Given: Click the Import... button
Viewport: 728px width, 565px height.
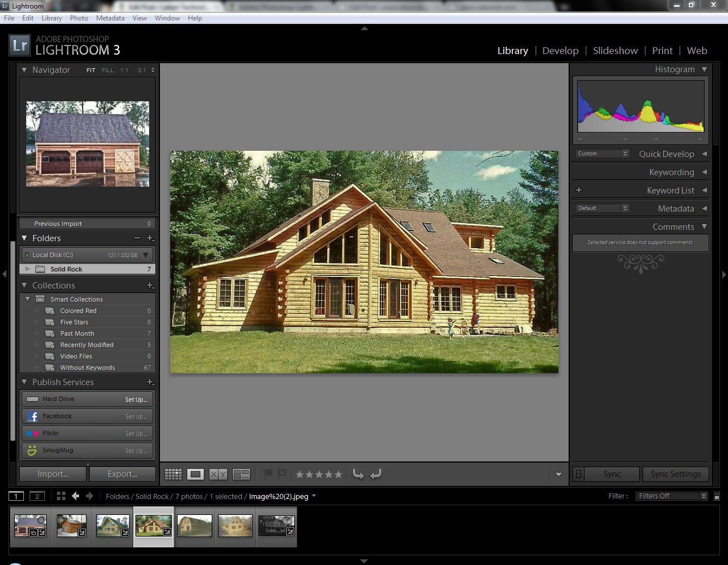Looking at the screenshot, I should [x=53, y=474].
